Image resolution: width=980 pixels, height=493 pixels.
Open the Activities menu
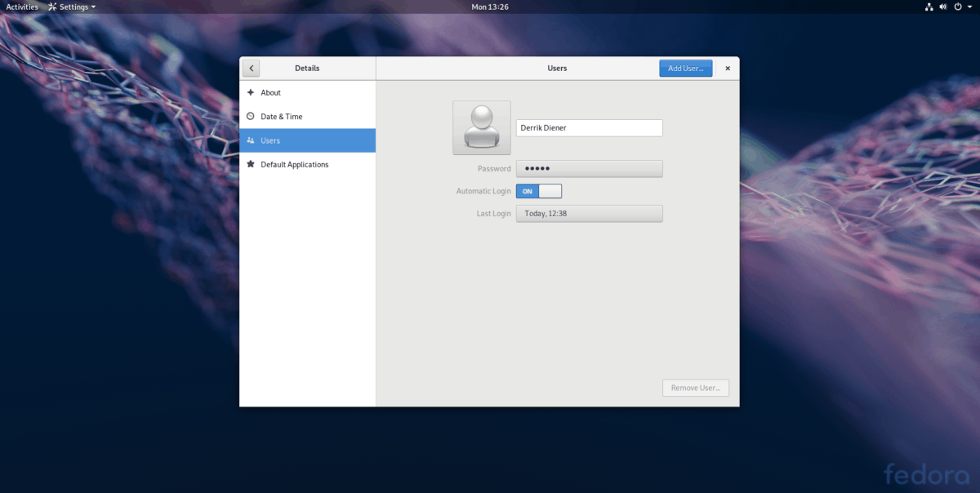[x=21, y=7]
